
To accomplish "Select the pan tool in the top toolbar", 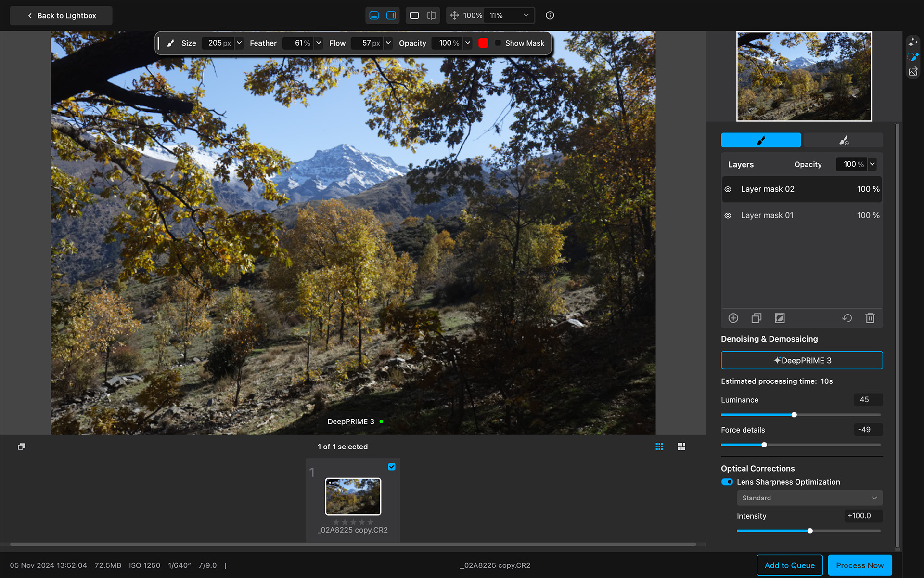I will click(x=454, y=15).
